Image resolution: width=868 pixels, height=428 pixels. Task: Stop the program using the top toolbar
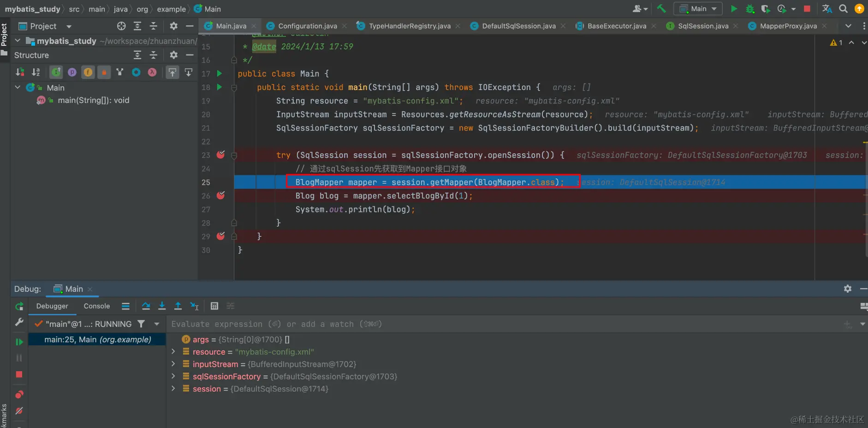807,9
